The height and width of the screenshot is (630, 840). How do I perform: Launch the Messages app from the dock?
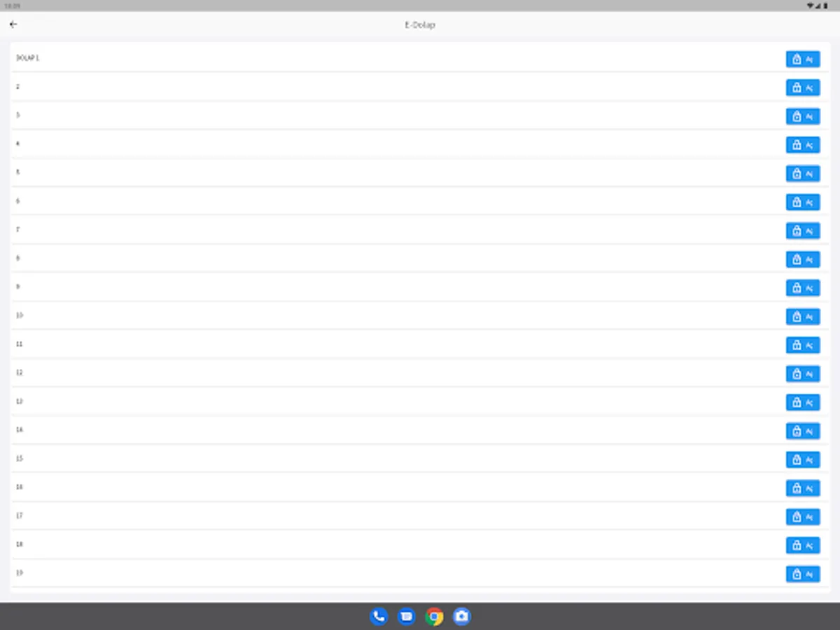pyautogui.click(x=406, y=617)
